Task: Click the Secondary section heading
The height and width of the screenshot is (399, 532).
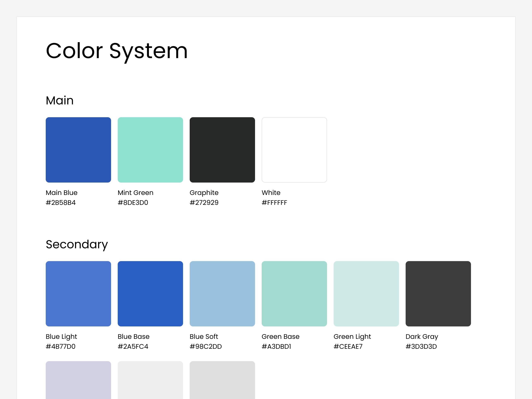Action: click(77, 245)
